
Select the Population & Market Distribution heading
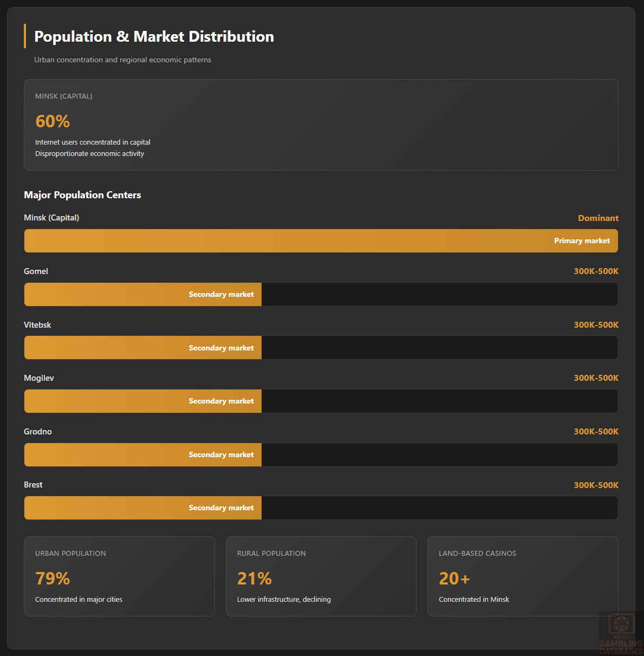tap(154, 37)
